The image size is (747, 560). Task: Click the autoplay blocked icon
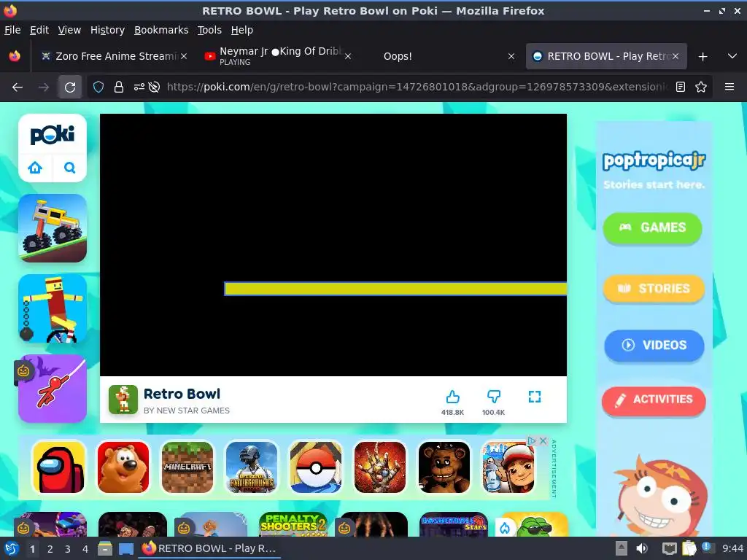pos(154,87)
